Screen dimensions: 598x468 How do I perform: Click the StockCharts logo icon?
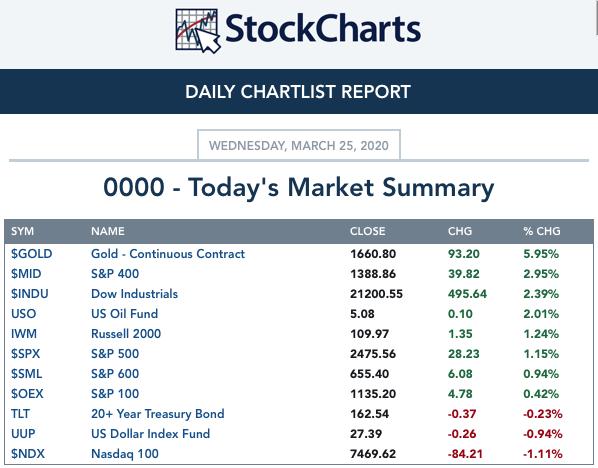198,31
